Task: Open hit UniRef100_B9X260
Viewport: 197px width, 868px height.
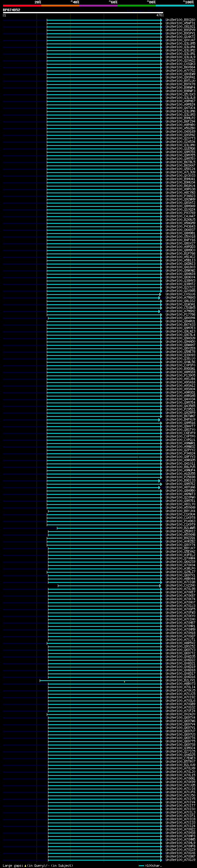Action: tap(180, 20)
